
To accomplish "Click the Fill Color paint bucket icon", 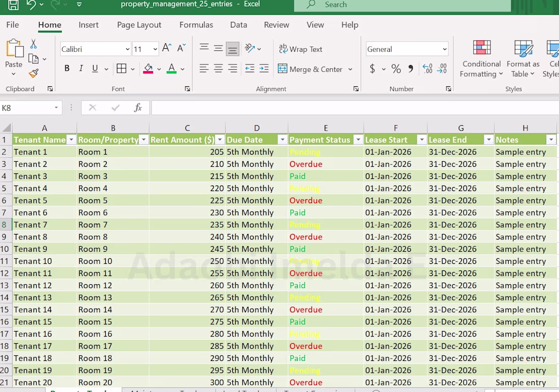I will 148,69.
